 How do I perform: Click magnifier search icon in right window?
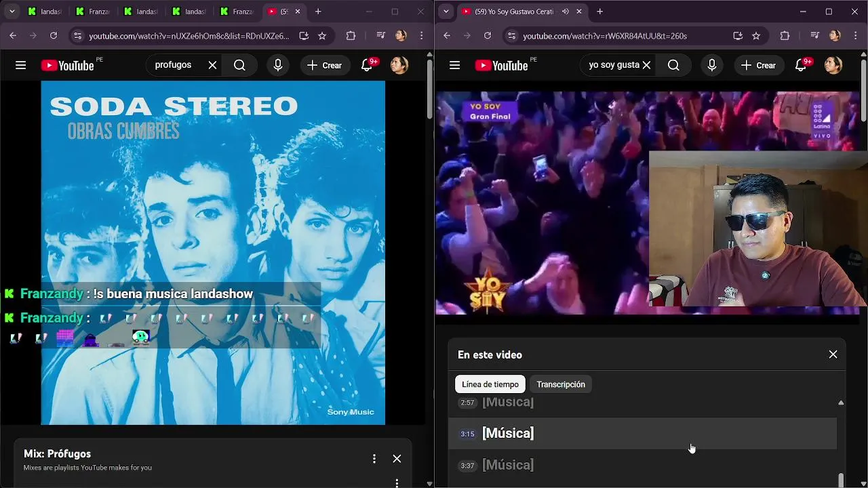673,65
